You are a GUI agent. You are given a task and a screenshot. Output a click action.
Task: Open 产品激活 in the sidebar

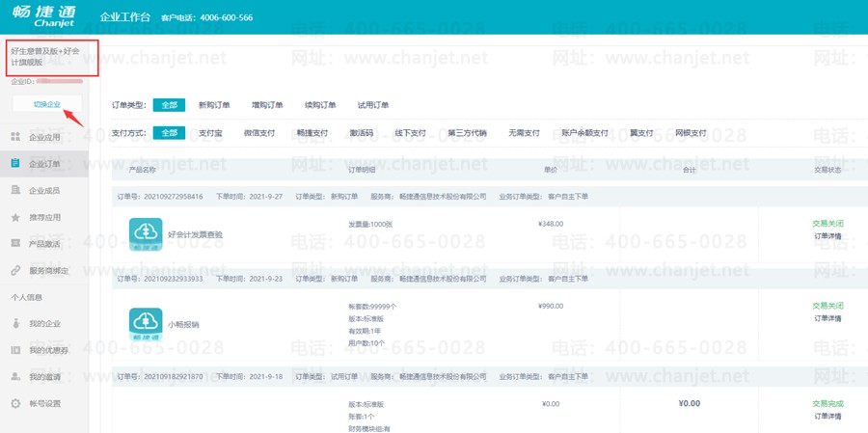pos(44,244)
